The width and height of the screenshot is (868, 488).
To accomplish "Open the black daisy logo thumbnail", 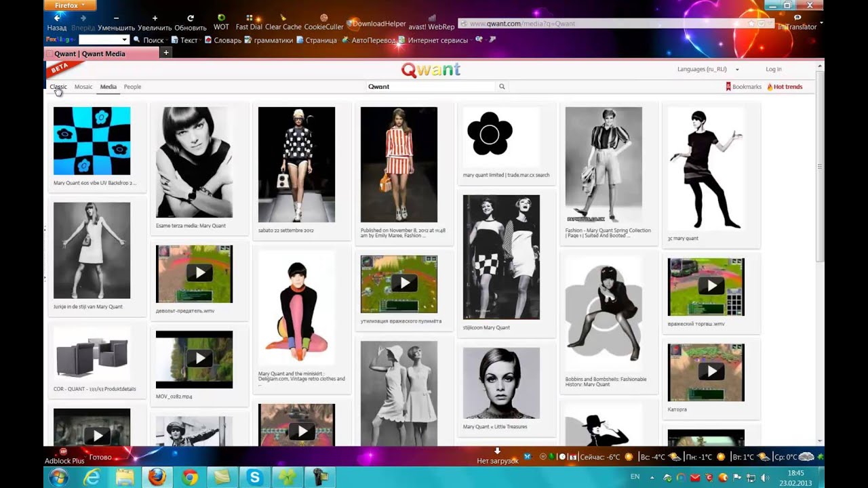I will tap(501, 137).
